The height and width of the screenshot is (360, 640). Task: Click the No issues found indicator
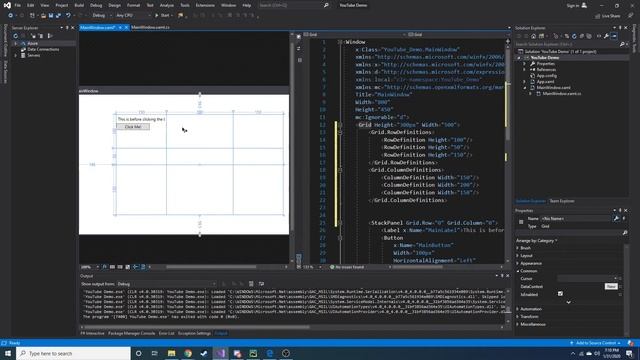(347, 267)
